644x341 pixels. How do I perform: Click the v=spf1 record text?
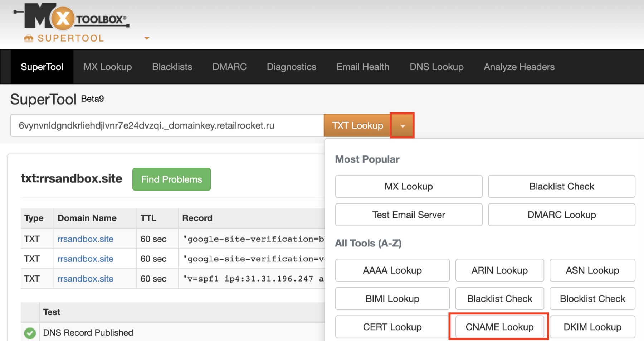(x=253, y=279)
